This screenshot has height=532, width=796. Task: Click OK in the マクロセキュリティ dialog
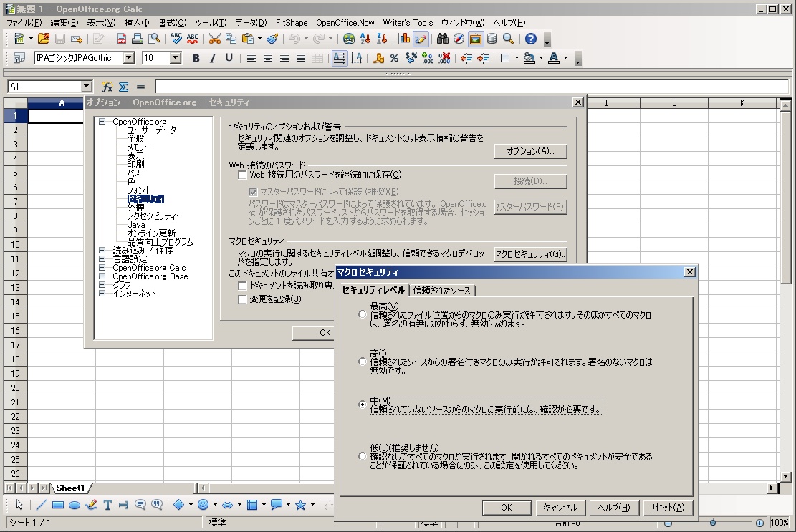click(x=507, y=508)
